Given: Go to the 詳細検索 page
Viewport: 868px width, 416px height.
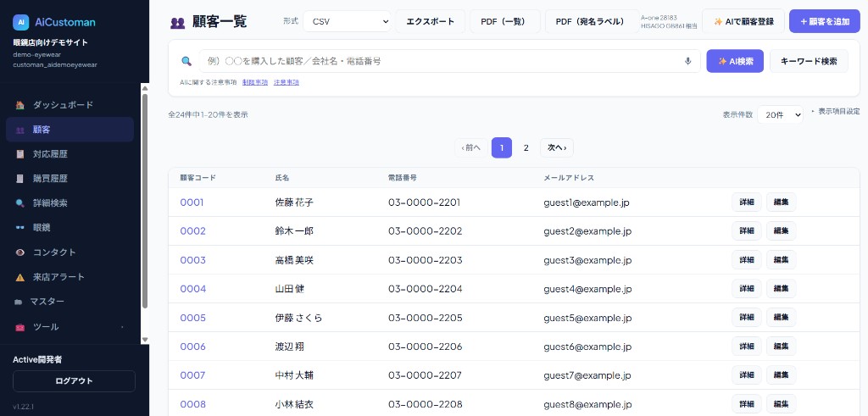Looking at the screenshot, I should click(x=70, y=203).
